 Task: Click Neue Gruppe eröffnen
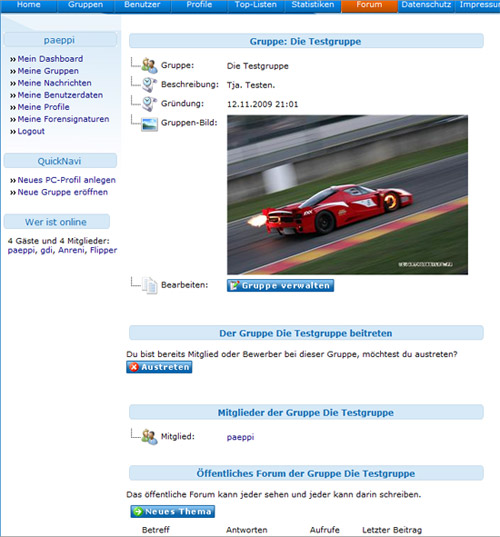tap(63, 192)
